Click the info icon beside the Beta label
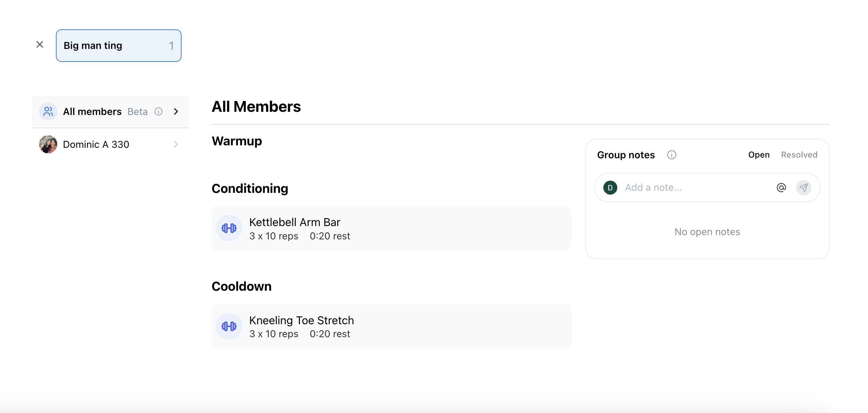Screen dimensions: 868x413 [x=159, y=111]
